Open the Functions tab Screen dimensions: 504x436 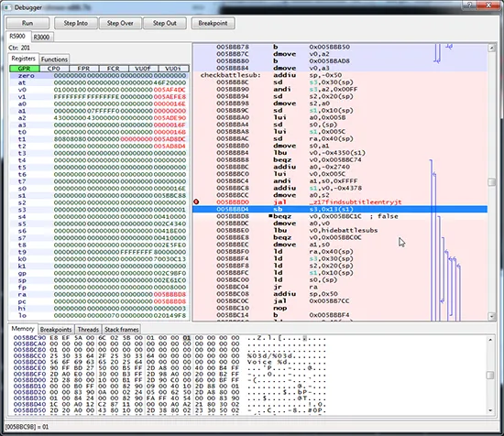tap(54, 60)
